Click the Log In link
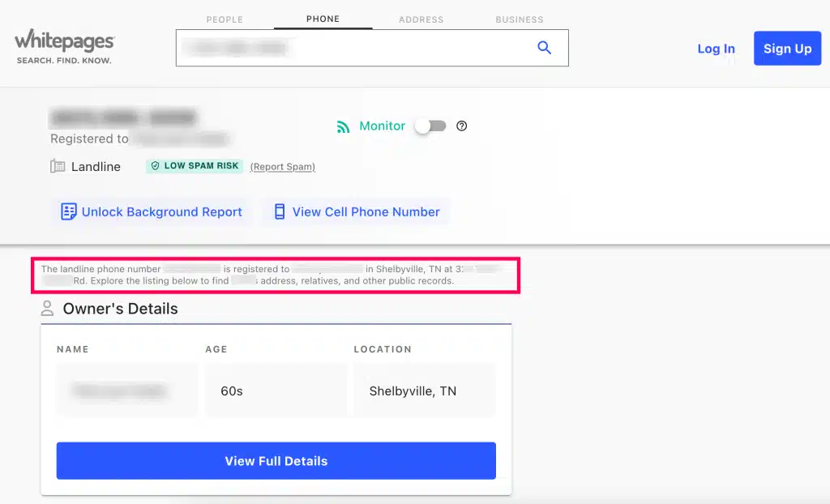 coord(717,49)
